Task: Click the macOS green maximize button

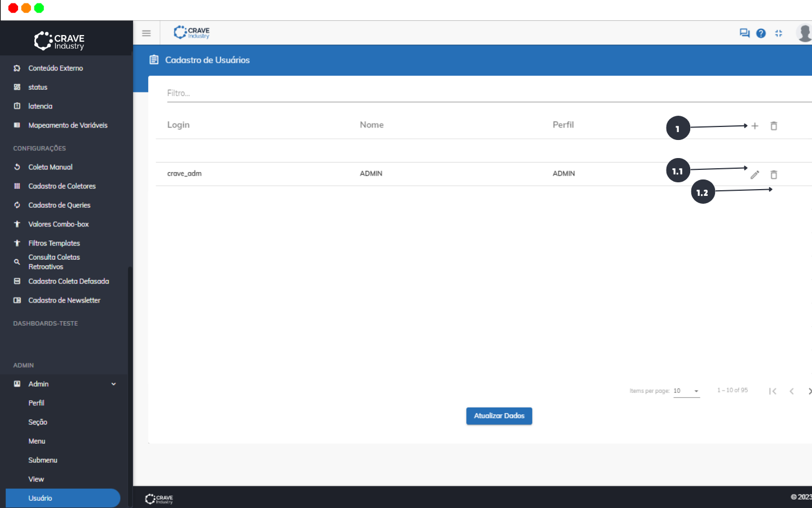Action: (39, 8)
